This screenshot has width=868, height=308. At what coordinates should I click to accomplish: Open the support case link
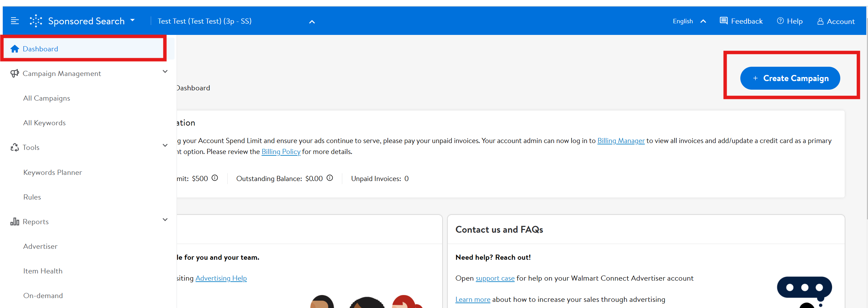495,278
